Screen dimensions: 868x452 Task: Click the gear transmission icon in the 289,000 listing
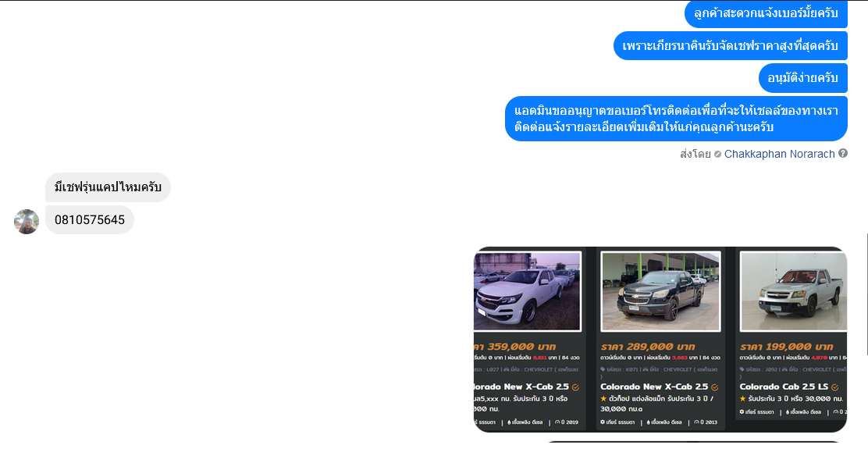click(603, 422)
